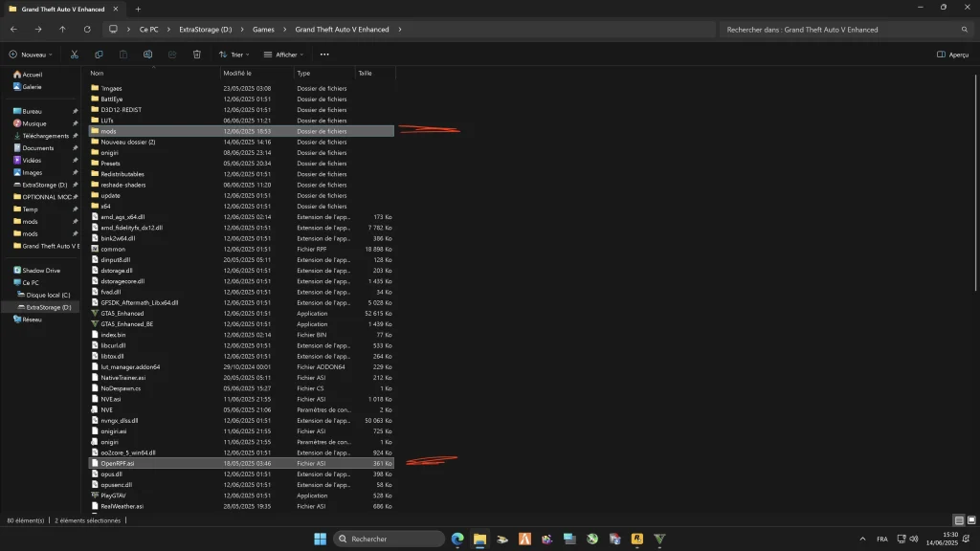This screenshot has height=551, width=980.
Task: Expand the Afficher view dropdown
Action: pos(284,55)
